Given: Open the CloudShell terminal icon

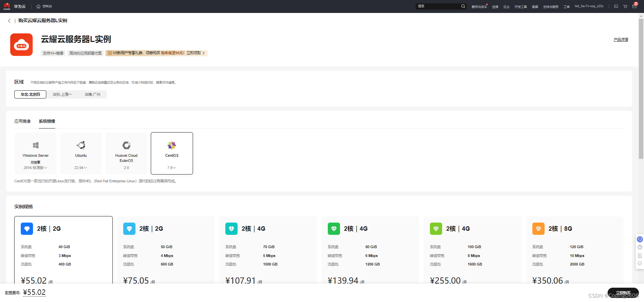Looking at the screenshot, I should pos(616,6).
